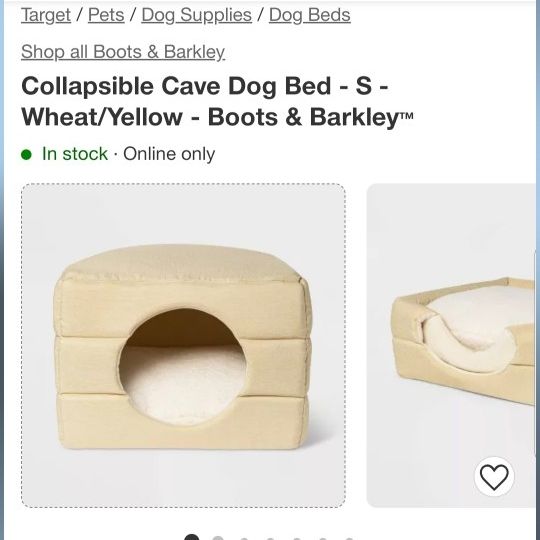Save item with the heart favorite icon
This screenshot has height=540, width=540.
click(494, 477)
